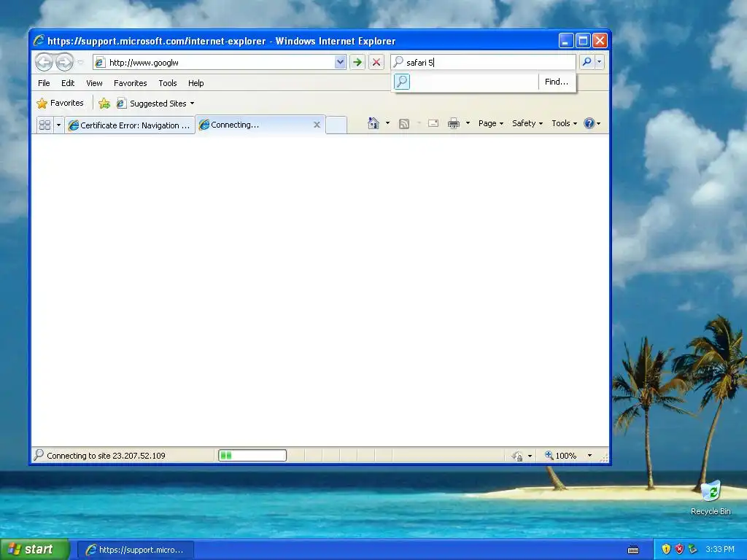
Task: Click the Forward navigation arrow
Action: pos(64,62)
